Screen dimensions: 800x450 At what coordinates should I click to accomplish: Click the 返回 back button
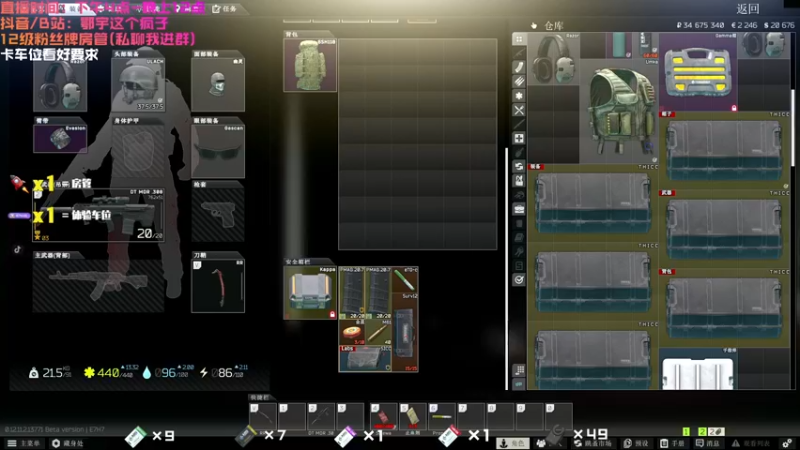748,9
